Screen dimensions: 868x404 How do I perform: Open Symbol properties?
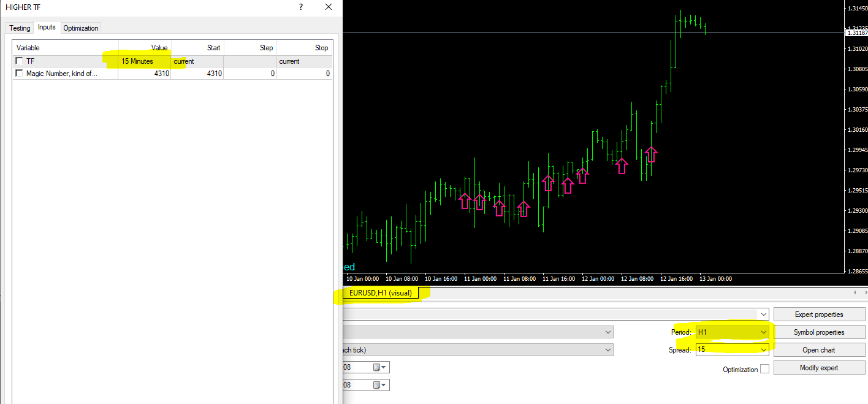click(x=819, y=332)
